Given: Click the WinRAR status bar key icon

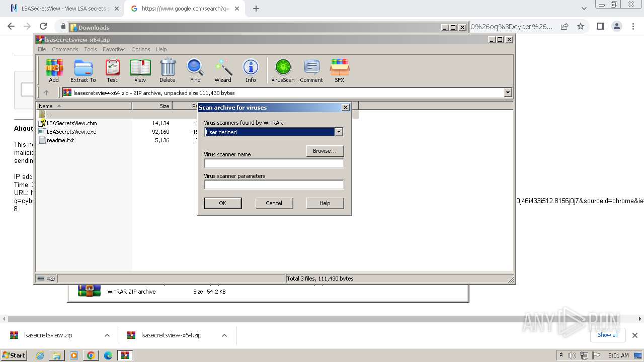Looking at the screenshot, I should coord(51,279).
